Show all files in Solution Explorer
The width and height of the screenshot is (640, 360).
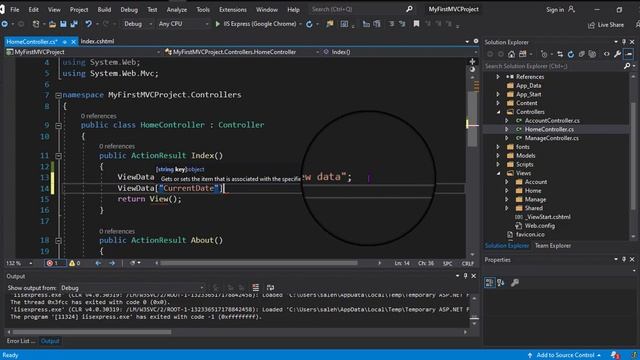click(x=592, y=54)
